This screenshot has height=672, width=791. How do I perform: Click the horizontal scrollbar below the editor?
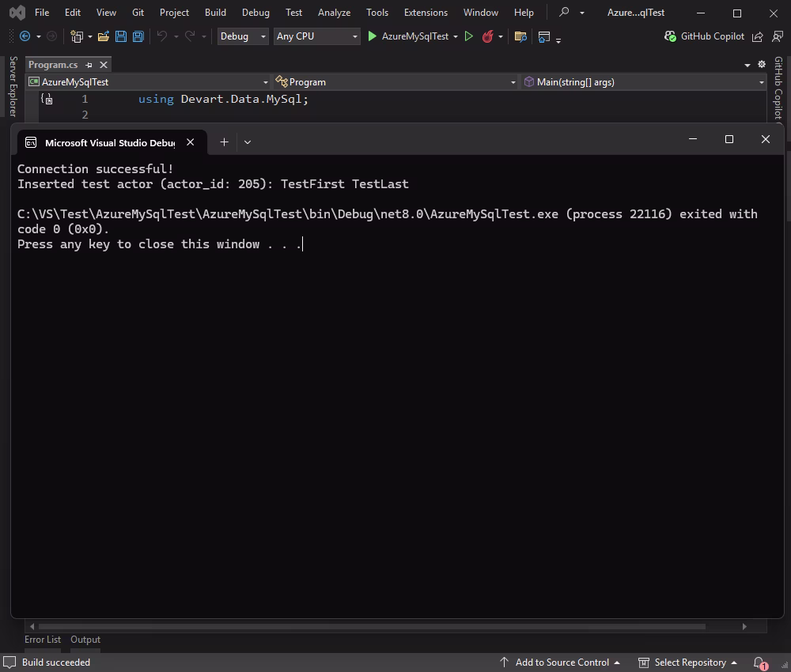(x=372, y=626)
